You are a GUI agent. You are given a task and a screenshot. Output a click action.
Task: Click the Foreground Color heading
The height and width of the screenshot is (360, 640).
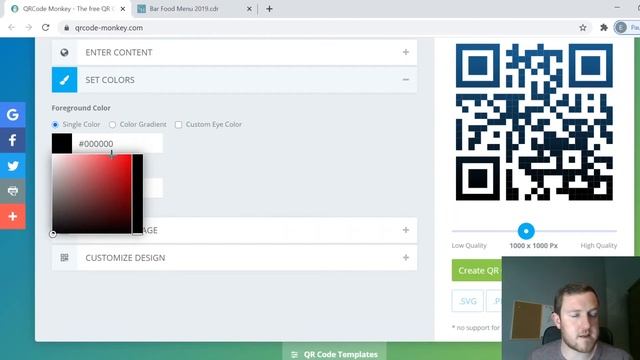coord(81,108)
